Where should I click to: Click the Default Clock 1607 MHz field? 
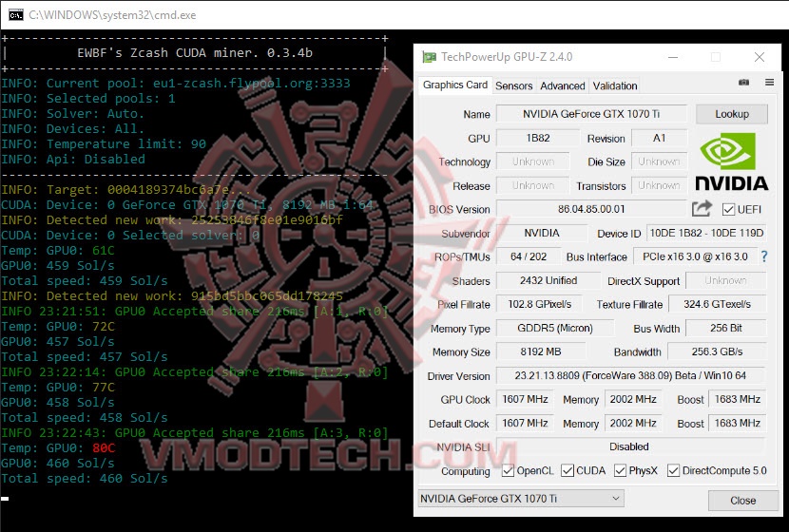coord(525,424)
